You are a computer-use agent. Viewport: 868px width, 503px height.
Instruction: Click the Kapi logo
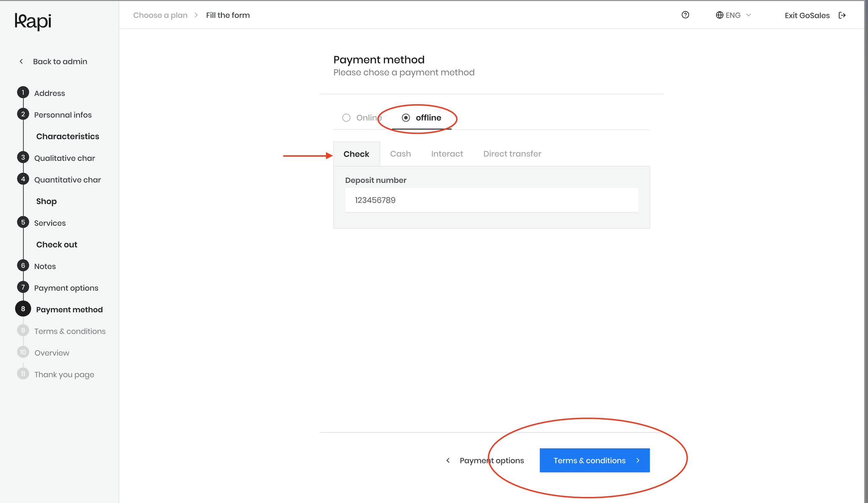click(x=33, y=21)
